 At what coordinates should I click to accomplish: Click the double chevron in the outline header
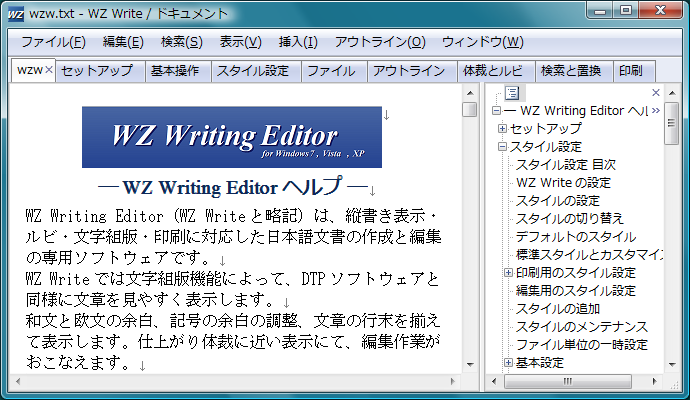click(x=656, y=110)
